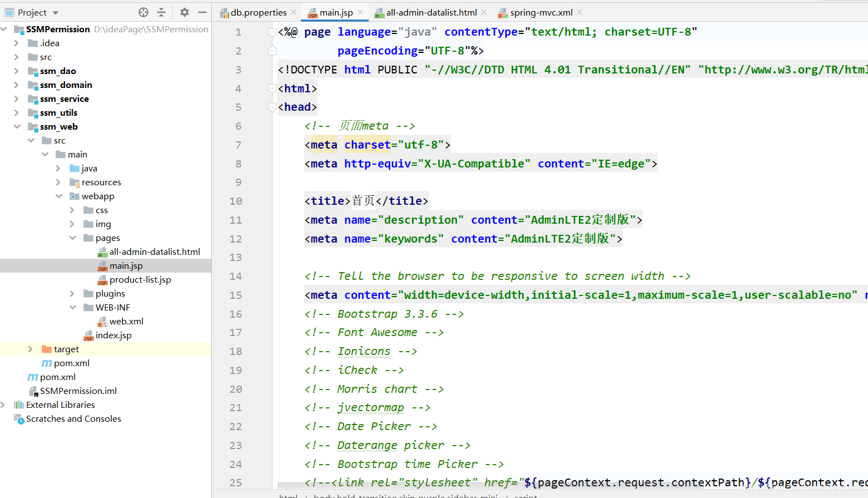Toggle code fold at html tag line 4
This screenshot has width=868, height=498.
[272, 88]
